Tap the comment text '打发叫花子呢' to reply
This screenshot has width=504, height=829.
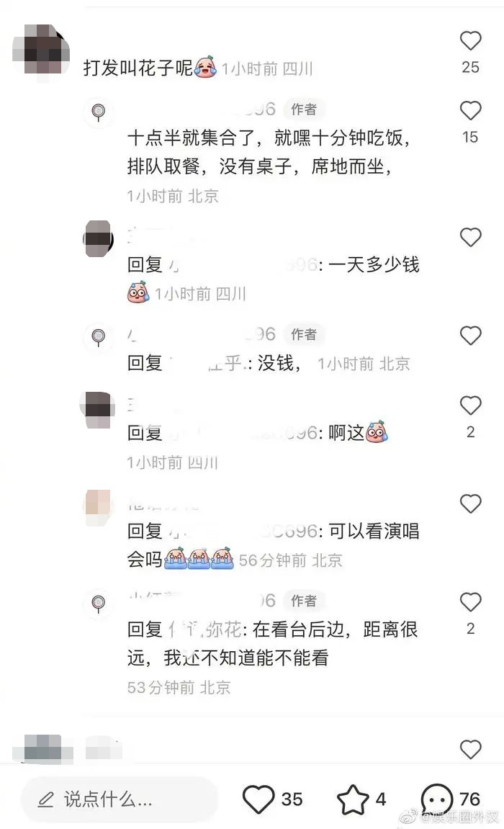(x=138, y=68)
